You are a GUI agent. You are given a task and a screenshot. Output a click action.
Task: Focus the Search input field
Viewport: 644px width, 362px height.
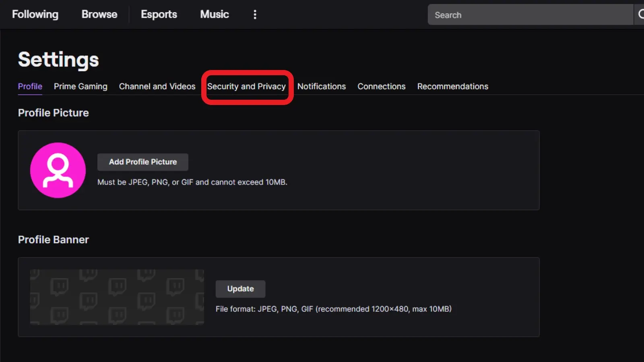(530, 15)
